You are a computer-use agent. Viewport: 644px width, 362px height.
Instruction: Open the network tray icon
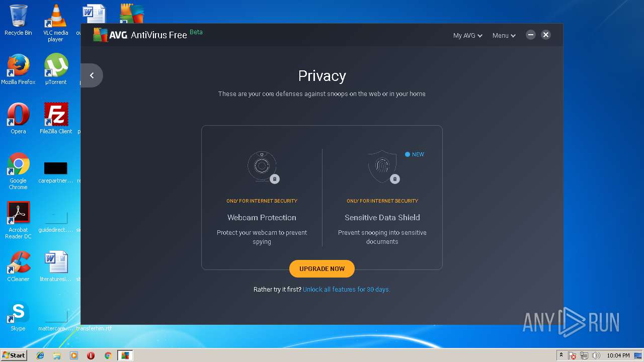click(584, 355)
